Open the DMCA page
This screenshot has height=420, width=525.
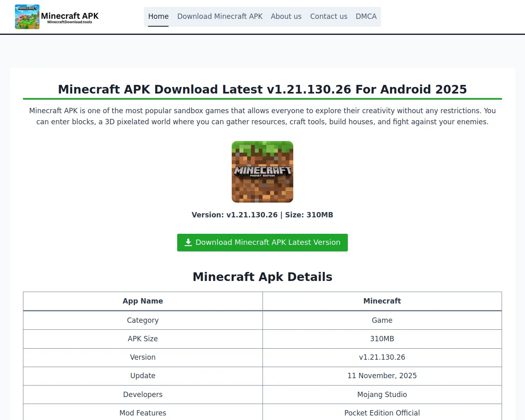coord(366,16)
